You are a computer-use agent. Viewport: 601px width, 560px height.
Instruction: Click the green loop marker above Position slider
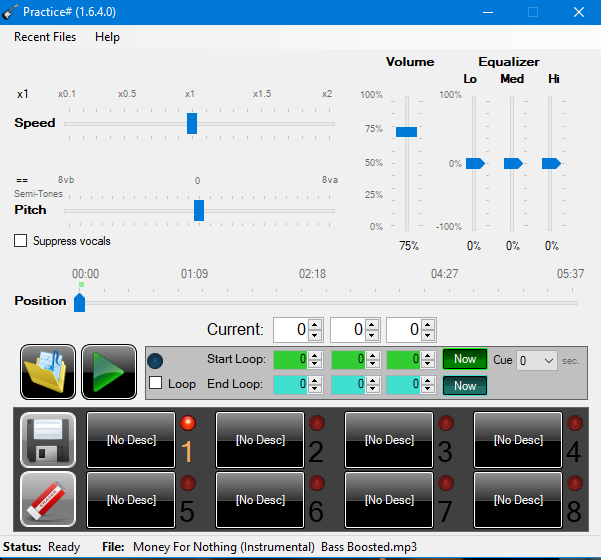pyautogui.click(x=81, y=284)
